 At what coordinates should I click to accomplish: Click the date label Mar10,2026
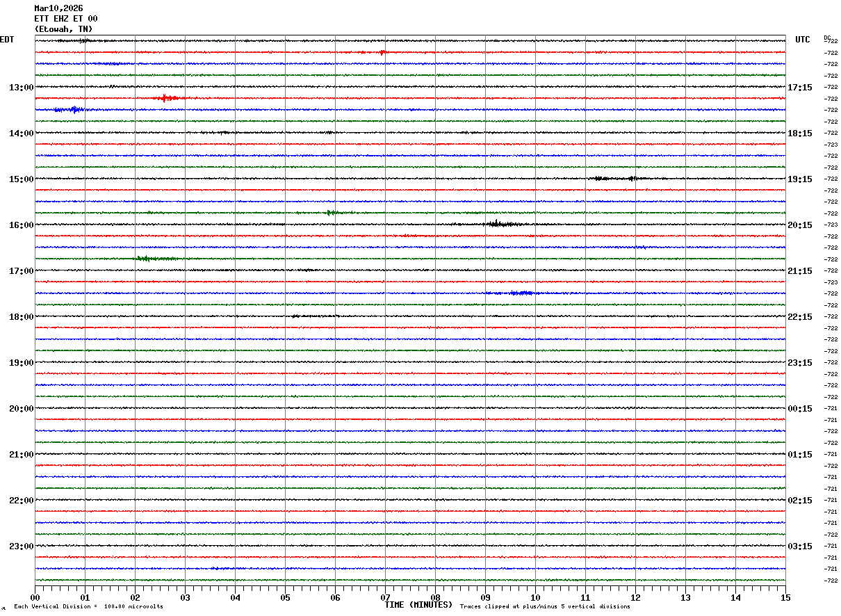tap(58, 8)
